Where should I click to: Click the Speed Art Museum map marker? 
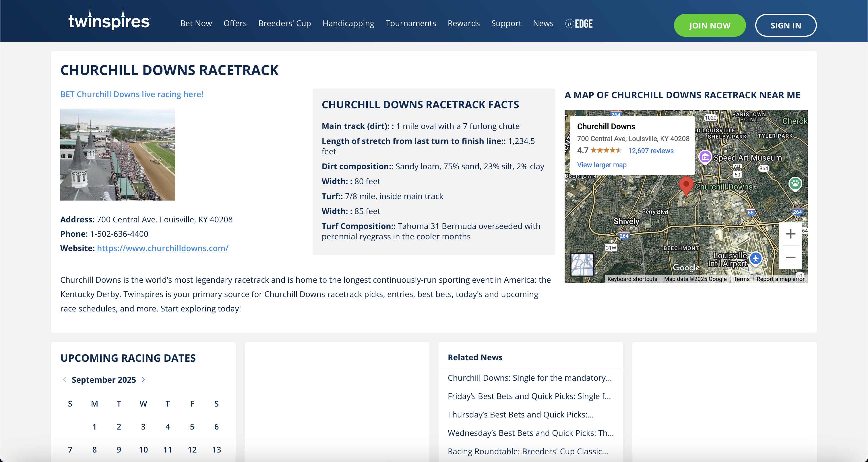point(705,157)
